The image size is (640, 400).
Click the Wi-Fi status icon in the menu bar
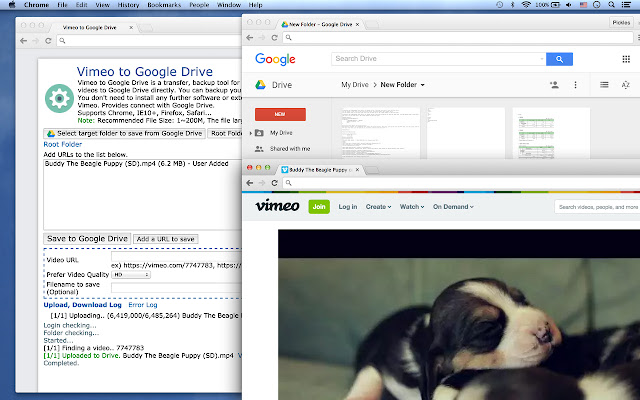[x=526, y=5]
